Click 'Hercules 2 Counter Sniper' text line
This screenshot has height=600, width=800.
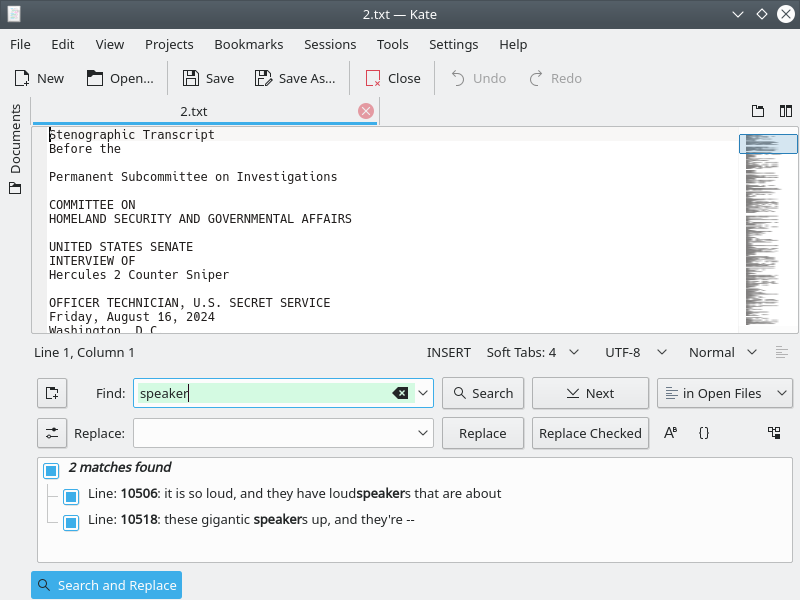139,275
